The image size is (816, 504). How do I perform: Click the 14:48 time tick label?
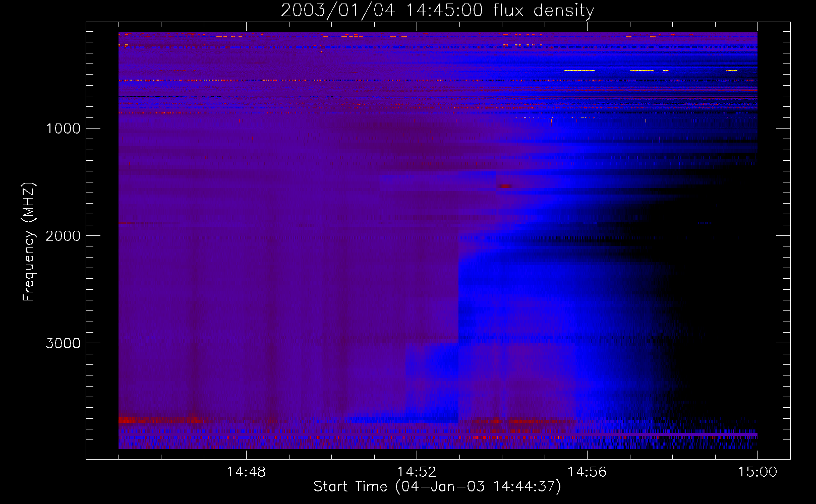(x=246, y=472)
